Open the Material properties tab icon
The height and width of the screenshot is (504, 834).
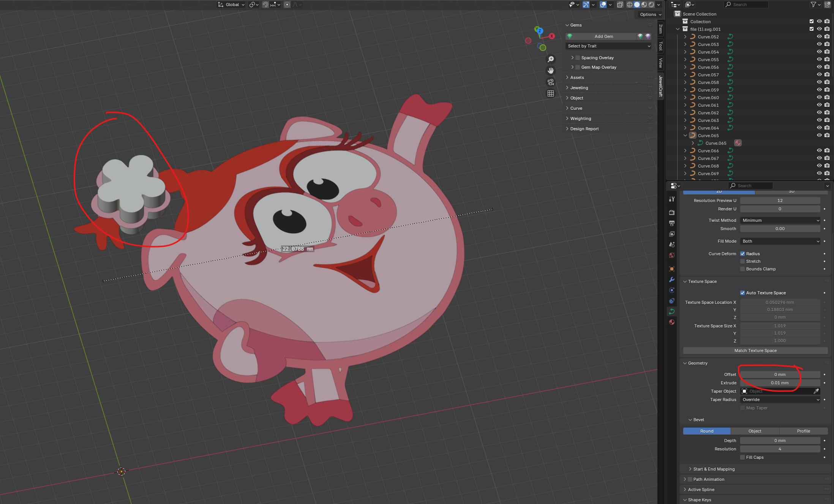click(672, 322)
